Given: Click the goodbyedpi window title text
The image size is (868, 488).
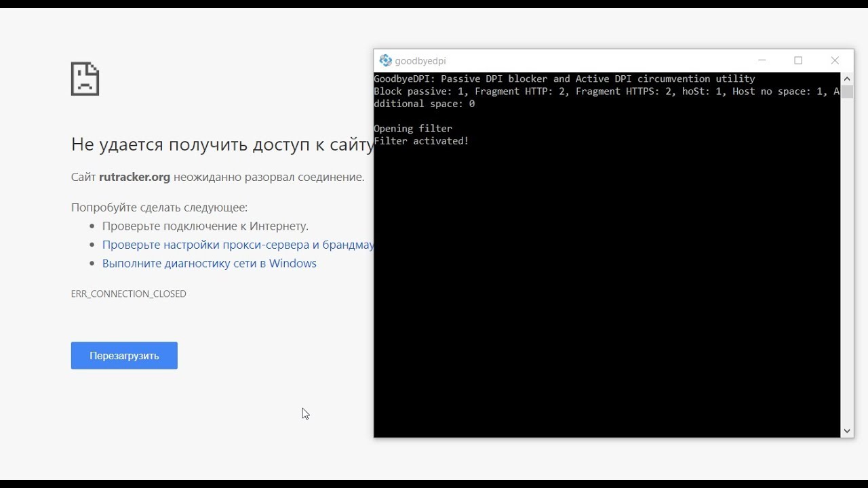Looking at the screenshot, I should pyautogui.click(x=420, y=60).
